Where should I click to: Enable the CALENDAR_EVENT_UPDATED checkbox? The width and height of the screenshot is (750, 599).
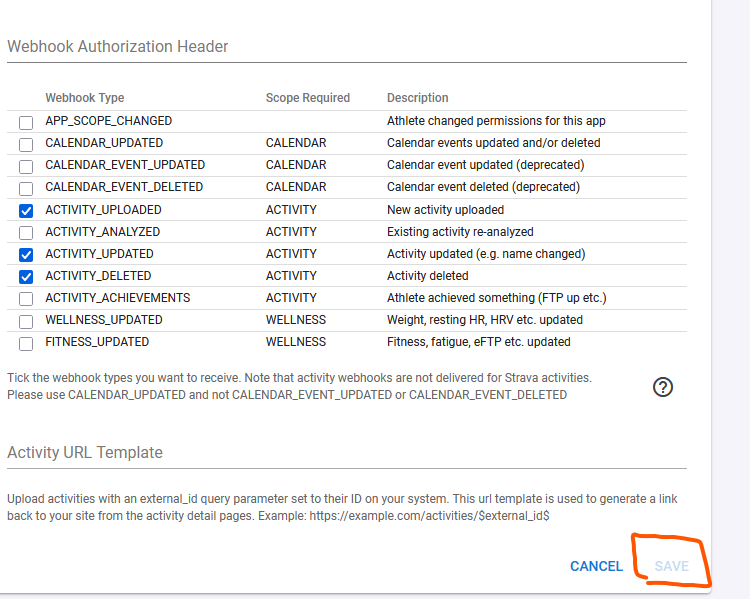point(26,166)
